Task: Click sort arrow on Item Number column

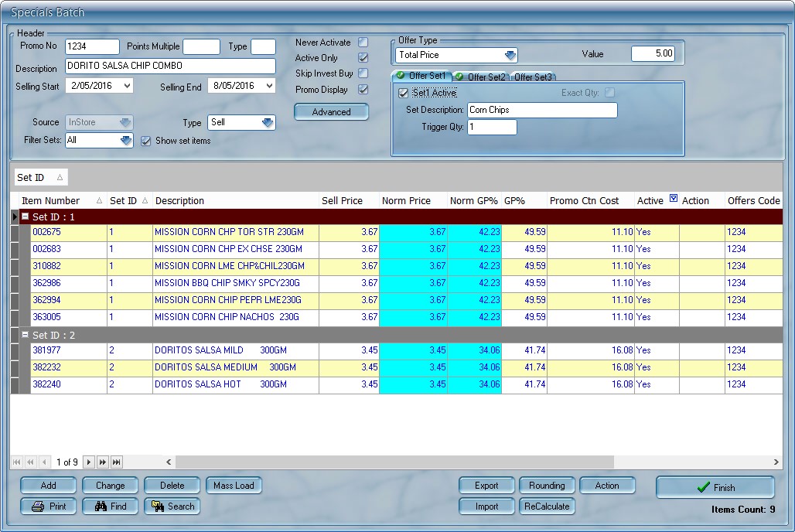Action: tap(99, 201)
